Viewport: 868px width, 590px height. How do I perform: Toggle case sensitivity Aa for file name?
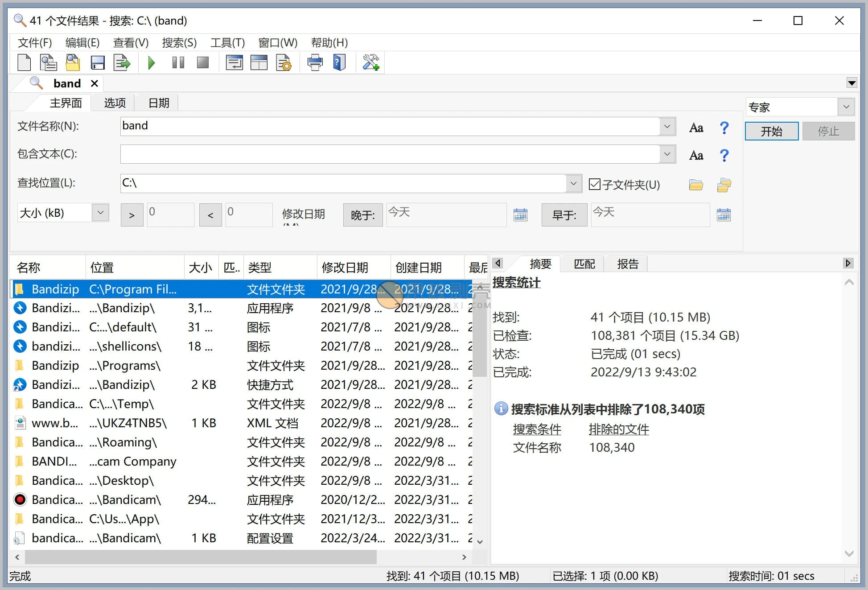click(x=696, y=128)
